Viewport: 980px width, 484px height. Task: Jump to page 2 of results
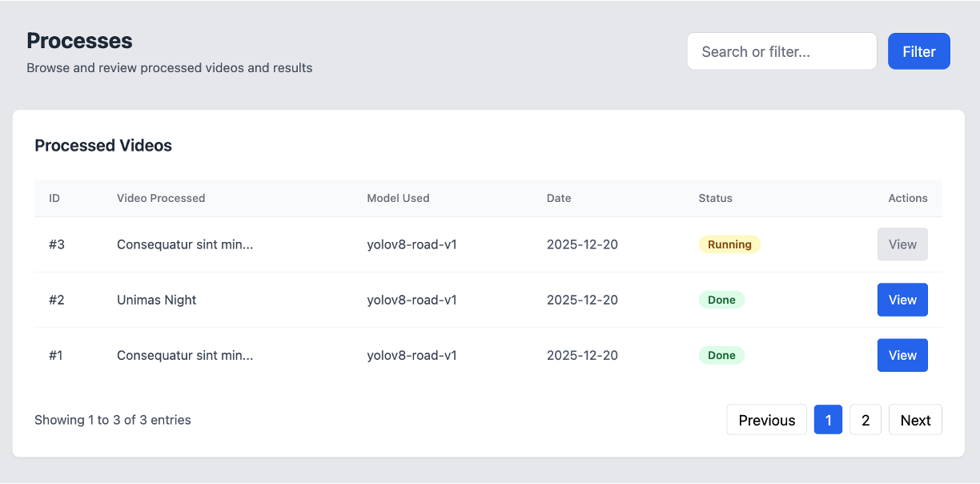coord(865,420)
